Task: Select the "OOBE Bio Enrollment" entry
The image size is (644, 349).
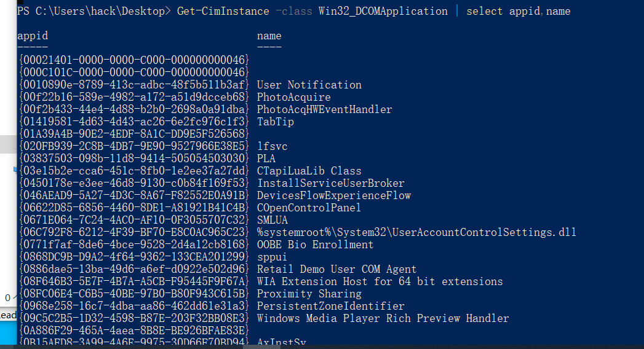Action: [x=315, y=245]
